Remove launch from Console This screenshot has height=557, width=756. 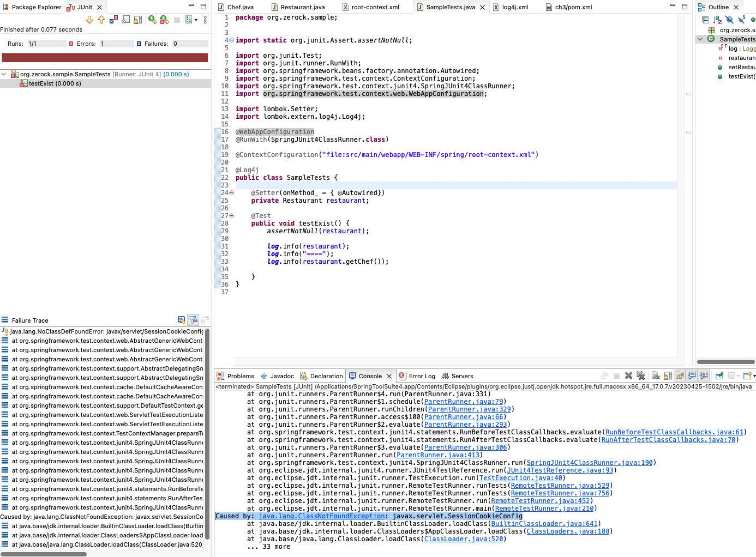tap(628, 376)
